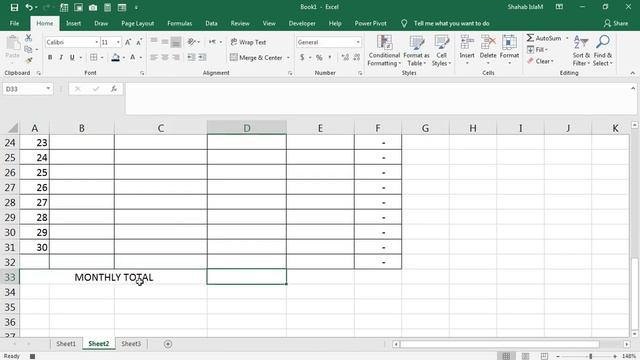Toggle Wrap Text
640x360 pixels.
coord(248,42)
